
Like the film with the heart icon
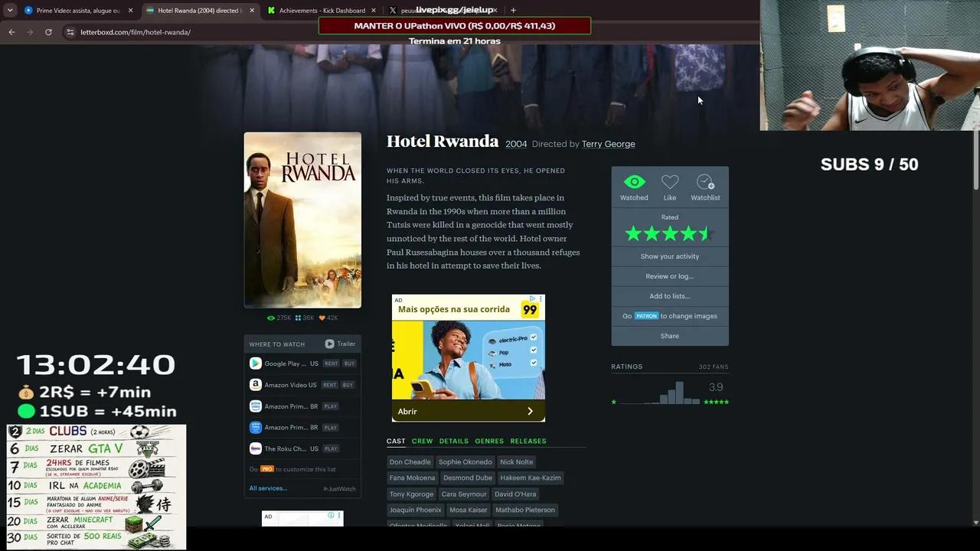pos(670,182)
